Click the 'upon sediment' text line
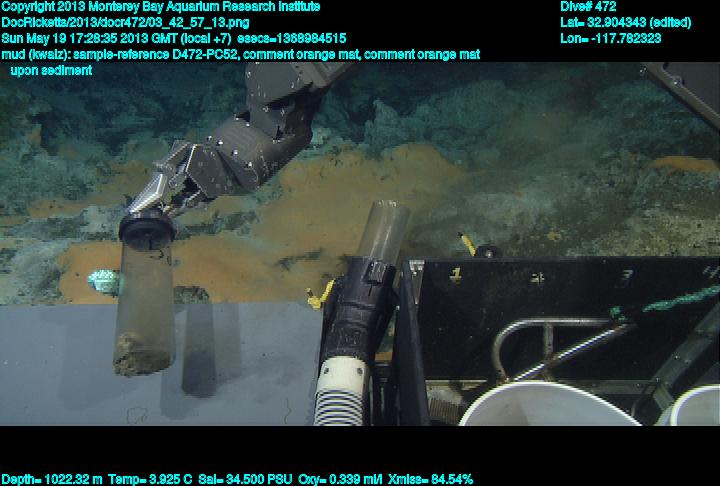 (x=51, y=70)
